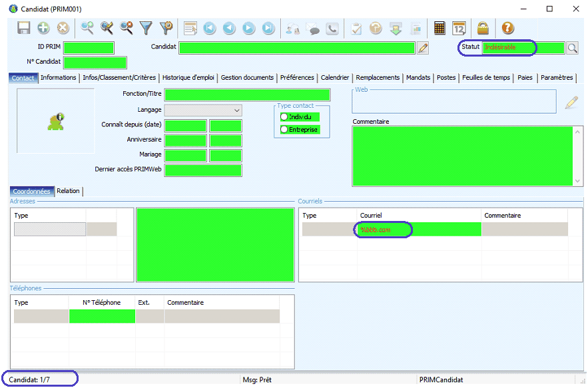
Task: Jump to the first record arrow
Action: tap(209, 28)
